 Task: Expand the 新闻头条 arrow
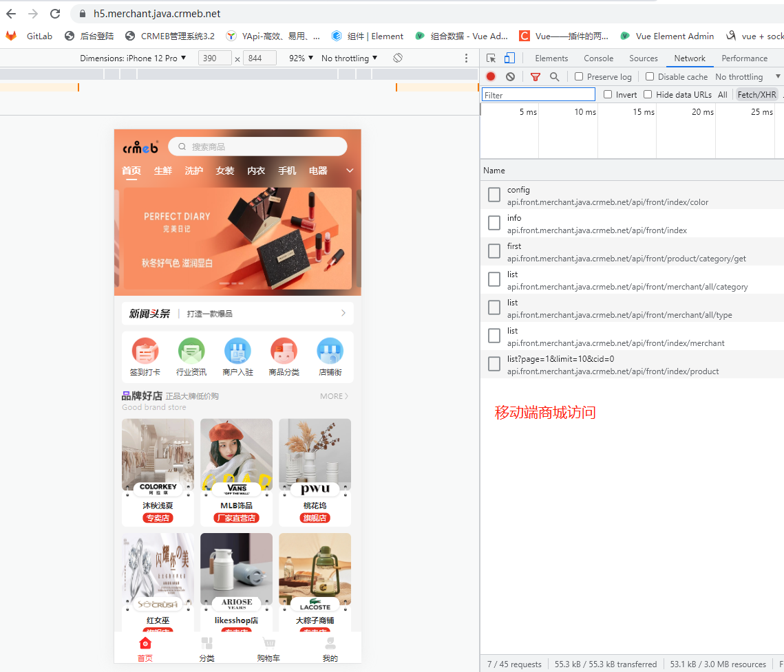343,313
